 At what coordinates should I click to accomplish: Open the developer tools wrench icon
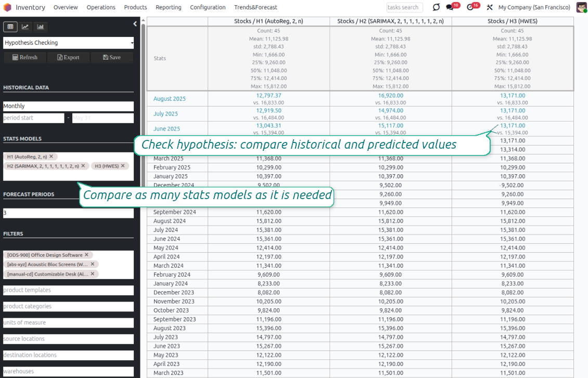pos(490,7)
